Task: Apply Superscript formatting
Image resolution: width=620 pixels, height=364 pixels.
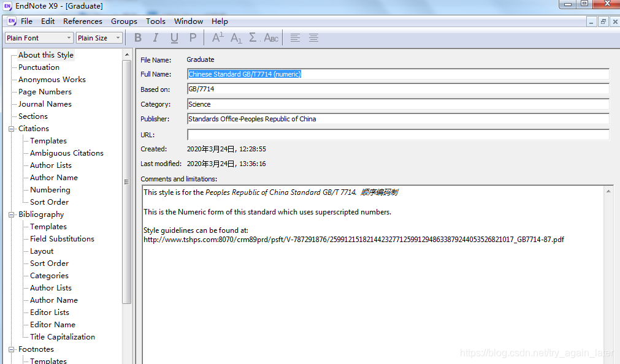Action: (x=218, y=37)
